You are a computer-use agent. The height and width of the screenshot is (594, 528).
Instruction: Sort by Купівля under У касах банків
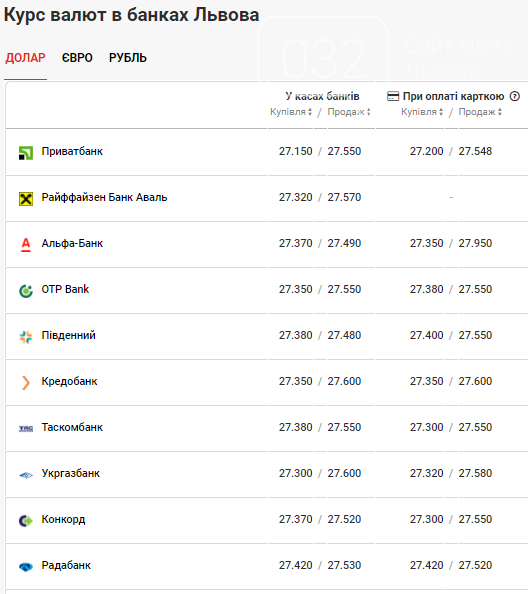291,112
